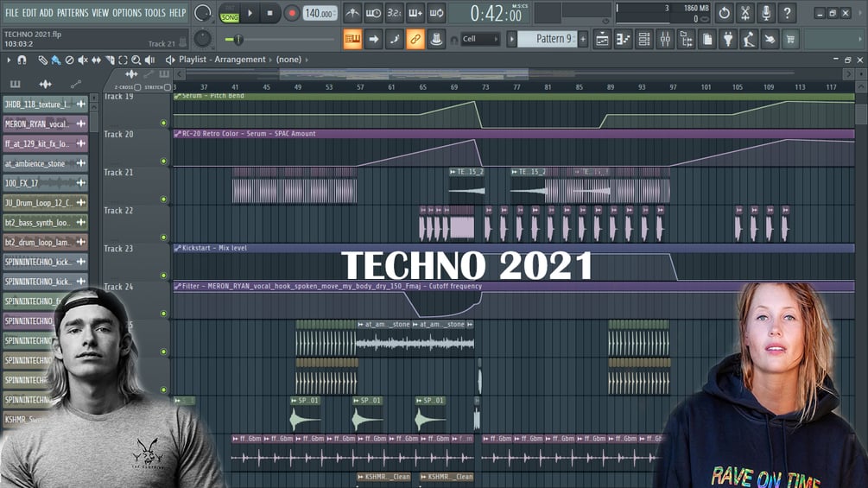Select the Delete tool
The height and width of the screenshot is (488, 868).
[69, 60]
